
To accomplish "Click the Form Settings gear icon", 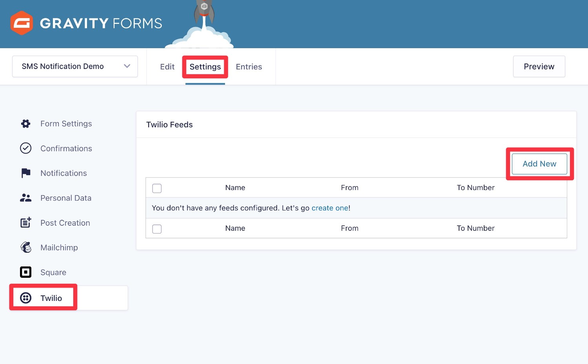I will [25, 123].
